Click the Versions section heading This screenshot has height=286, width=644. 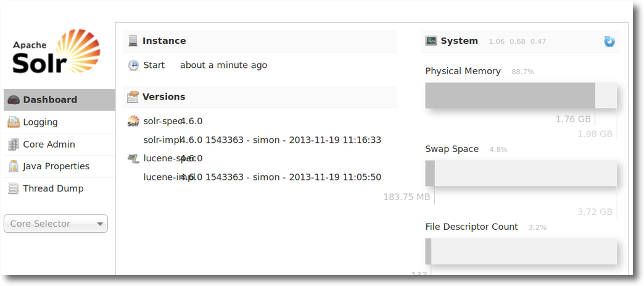pyautogui.click(x=164, y=97)
